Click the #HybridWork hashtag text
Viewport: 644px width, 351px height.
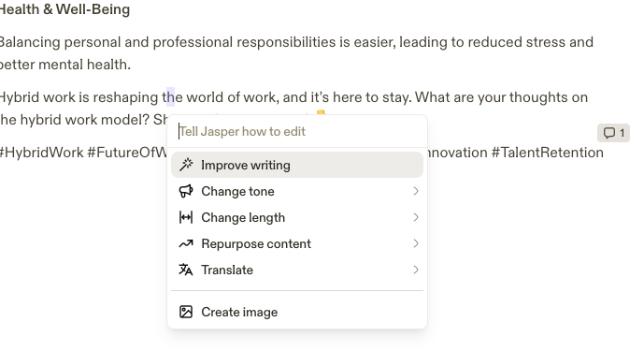coord(41,153)
